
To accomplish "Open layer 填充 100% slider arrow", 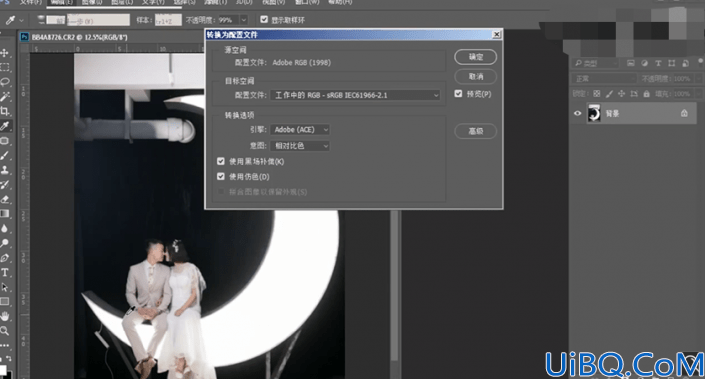I will point(698,94).
